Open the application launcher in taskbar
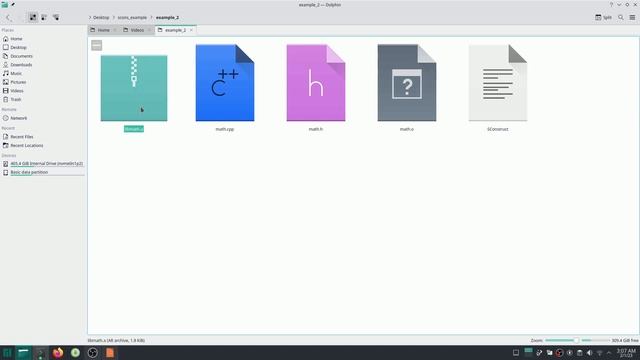Viewport: 640px width, 360px height. [7, 353]
